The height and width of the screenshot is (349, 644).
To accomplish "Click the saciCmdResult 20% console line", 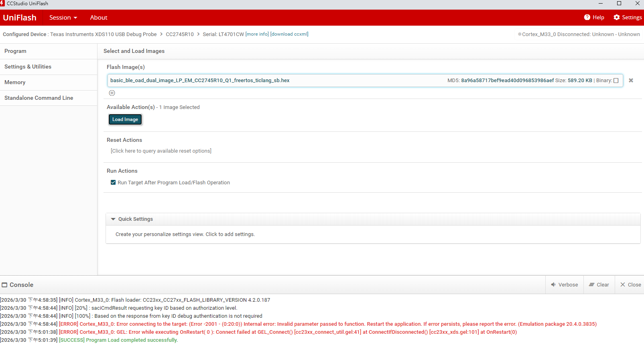I will (119, 308).
